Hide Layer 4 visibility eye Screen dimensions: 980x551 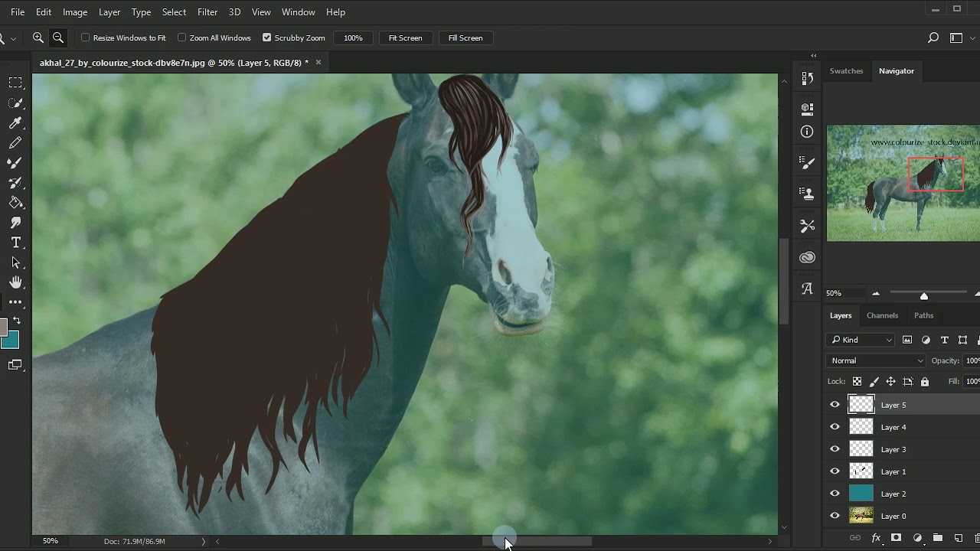click(x=835, y=427)
